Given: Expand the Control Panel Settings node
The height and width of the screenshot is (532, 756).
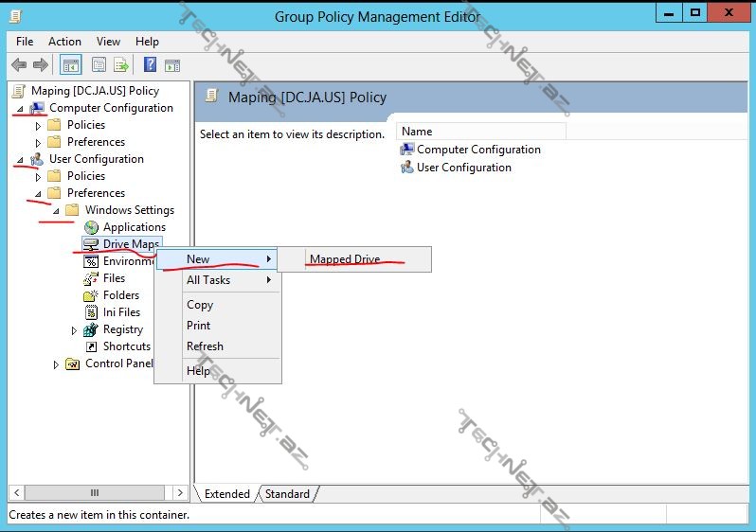Looking at the screenshot, I should point(57,364).
